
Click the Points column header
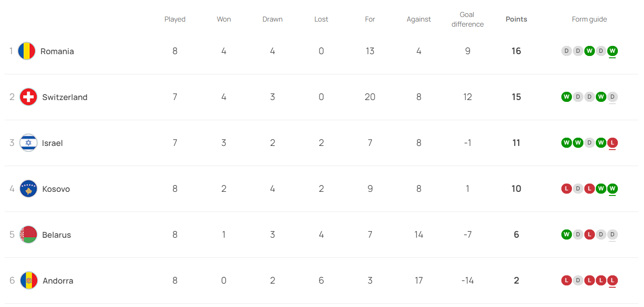[x=516, y=19]
